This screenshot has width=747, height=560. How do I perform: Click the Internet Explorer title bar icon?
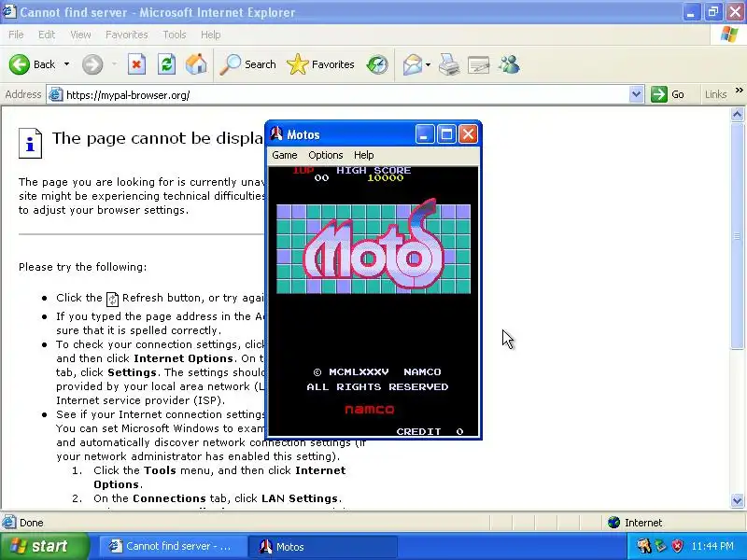click(x=9, y=11)
